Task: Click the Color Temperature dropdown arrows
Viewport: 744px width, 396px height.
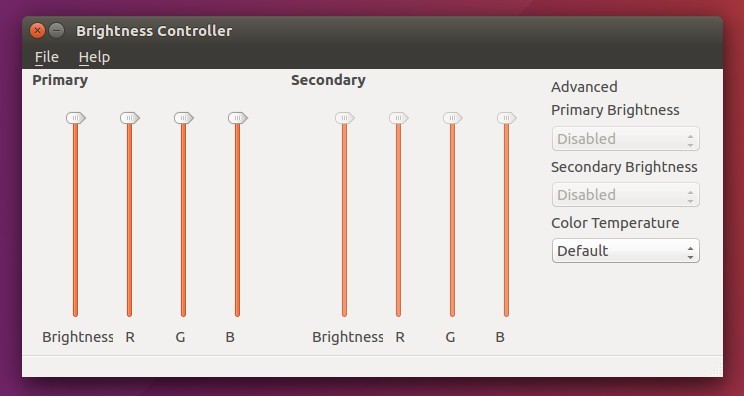Action: [x=690, y=251]
